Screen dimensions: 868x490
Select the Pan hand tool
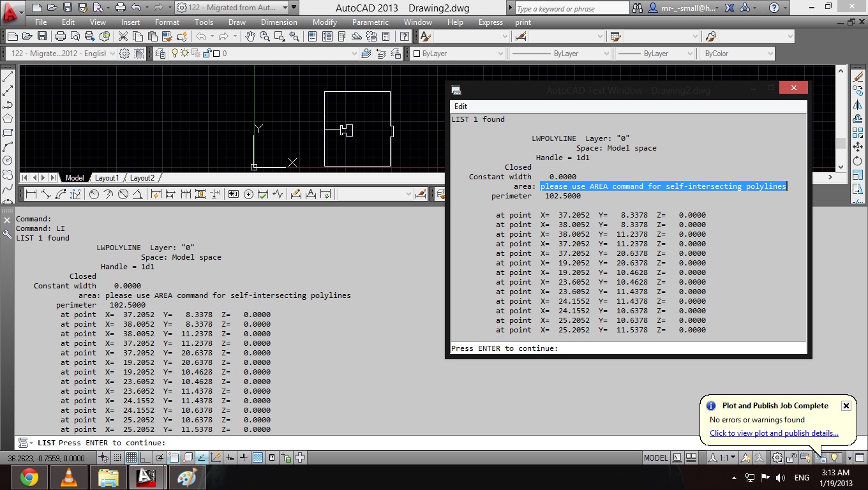251,36
